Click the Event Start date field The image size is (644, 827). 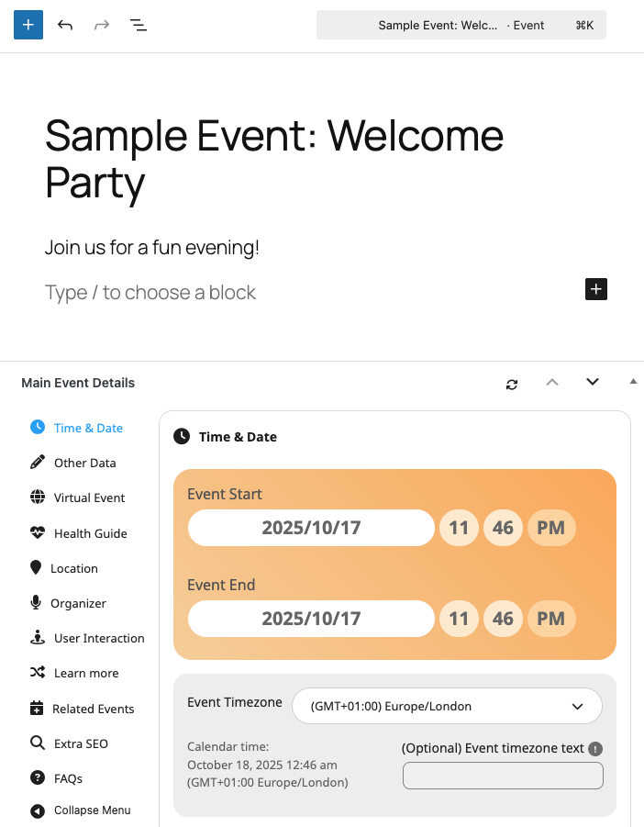[311, 528]
